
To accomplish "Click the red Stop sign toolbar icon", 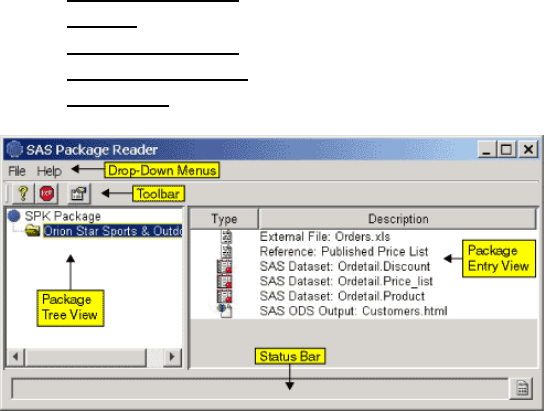I will point(47,194).
